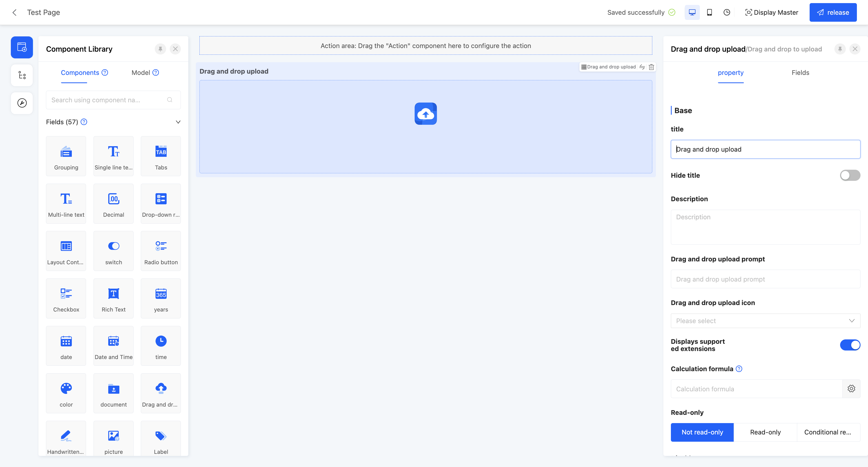Viewport: 868px width, 467px height.
Task: Open Drag and drop upload icon dropdown
Action: click(x=765, y=321)
